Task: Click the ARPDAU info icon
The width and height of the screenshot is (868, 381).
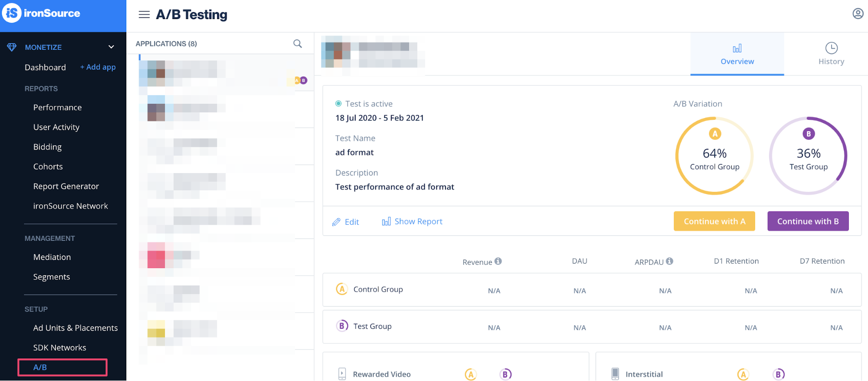Action: point(670,261)
